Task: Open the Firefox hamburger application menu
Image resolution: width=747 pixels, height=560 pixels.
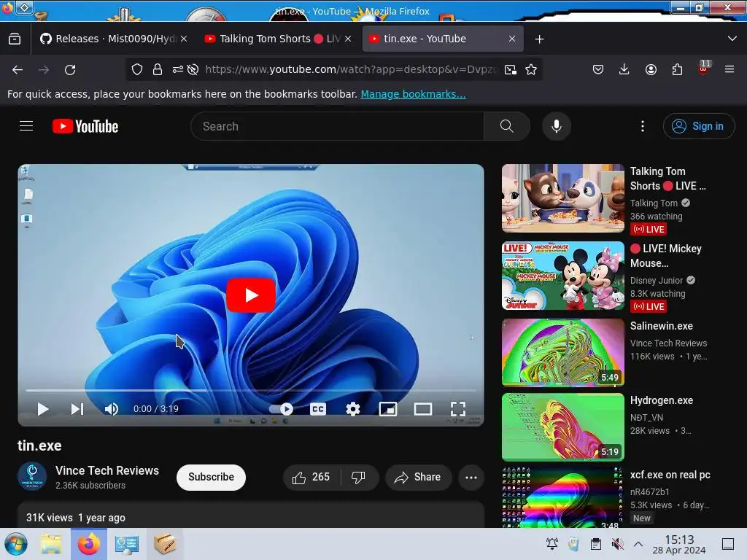Action: point(729,69)
